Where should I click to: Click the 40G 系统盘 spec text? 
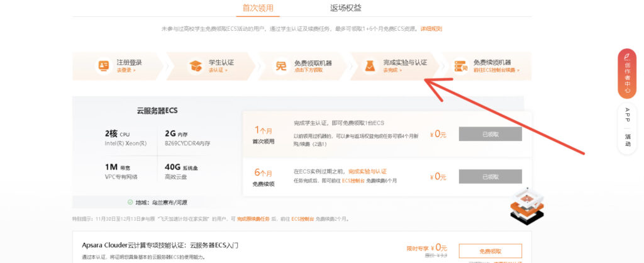pyautogui.click(x=180, y=167)
